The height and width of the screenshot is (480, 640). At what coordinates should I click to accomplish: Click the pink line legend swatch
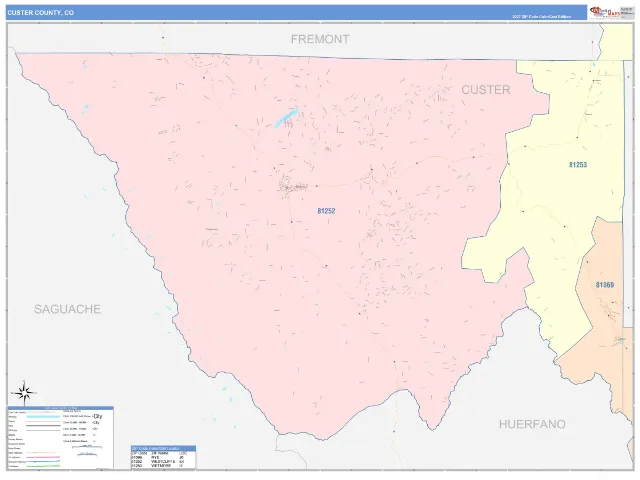(43, 457)
